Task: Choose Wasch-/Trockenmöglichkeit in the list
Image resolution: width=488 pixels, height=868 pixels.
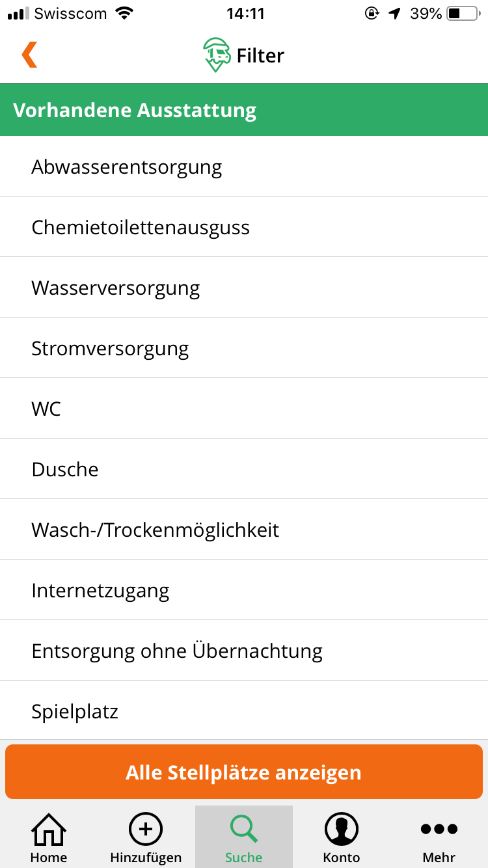Action: (244, 530)
